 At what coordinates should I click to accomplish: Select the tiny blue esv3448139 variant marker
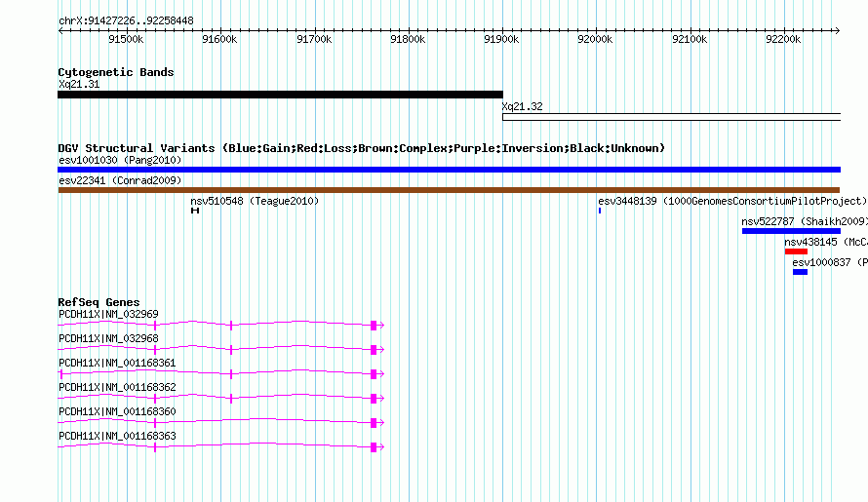point(600,211)
